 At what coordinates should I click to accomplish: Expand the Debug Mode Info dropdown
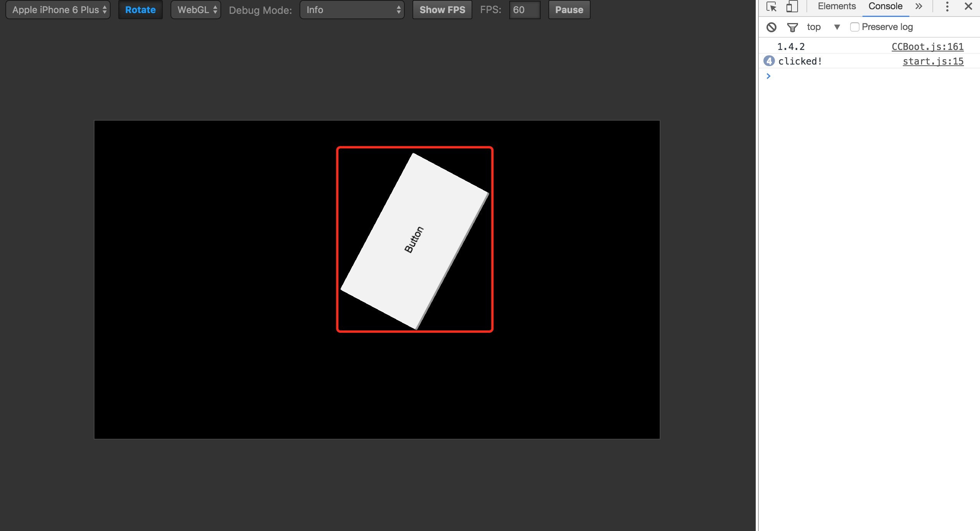[352, 10]
